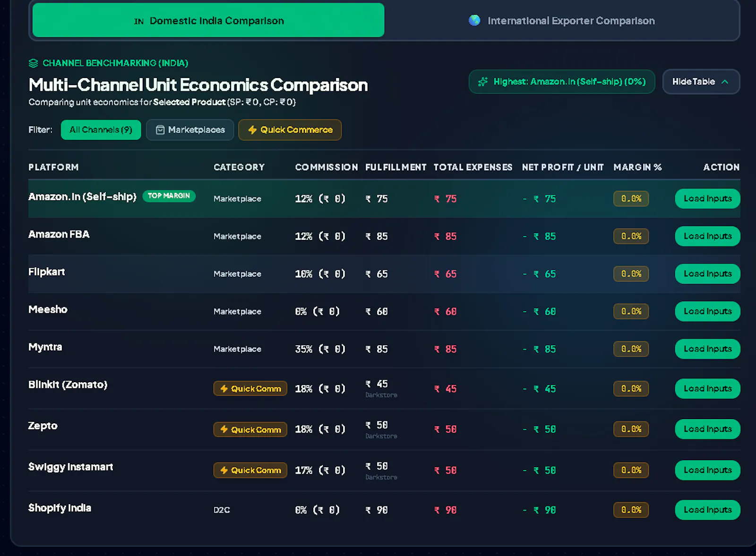Viewport: 756px width, 556px height.
Task: Click the chevron on Hide Table
Action: 725,82
